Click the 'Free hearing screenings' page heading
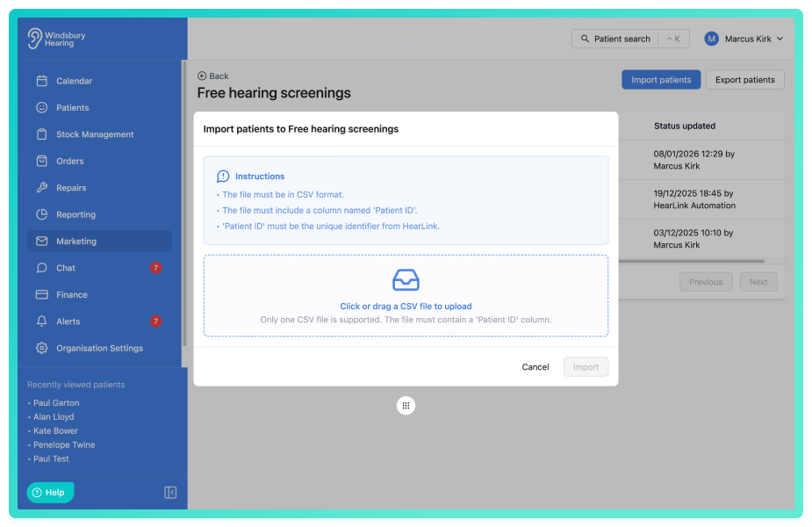 point(274,93)
